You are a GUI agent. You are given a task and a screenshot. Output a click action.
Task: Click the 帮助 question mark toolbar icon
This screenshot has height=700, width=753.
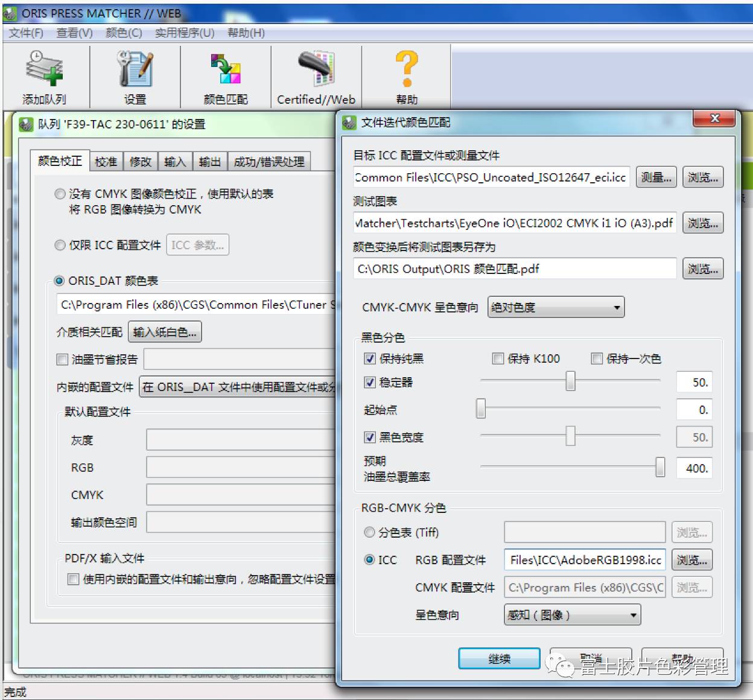click(x=407, y=77)
